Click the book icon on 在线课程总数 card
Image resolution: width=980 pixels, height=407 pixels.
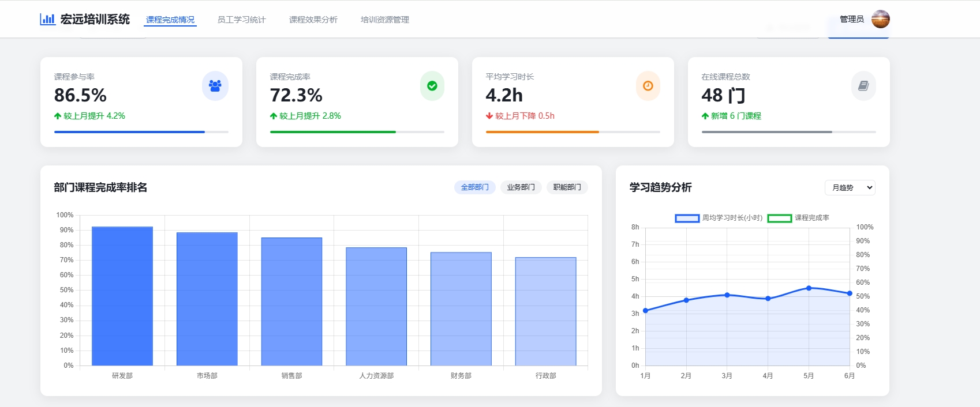[863, 86]
